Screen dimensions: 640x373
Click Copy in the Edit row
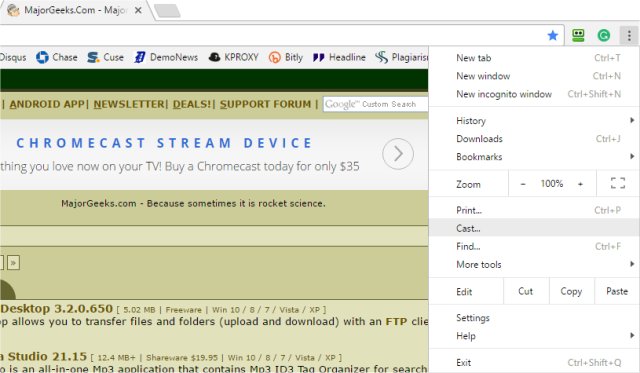click(x=571, y=291)
